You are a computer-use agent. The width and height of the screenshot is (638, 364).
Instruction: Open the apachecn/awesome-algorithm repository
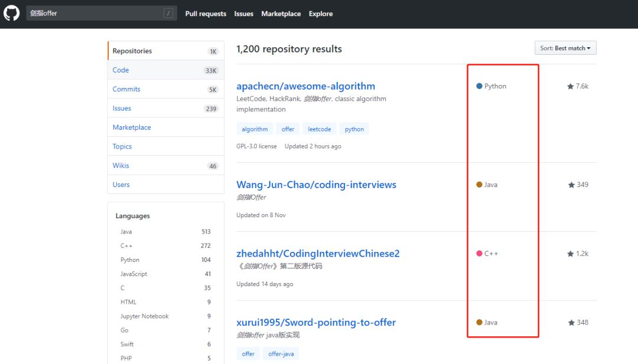pyautogui.click(x=305, y=86)
